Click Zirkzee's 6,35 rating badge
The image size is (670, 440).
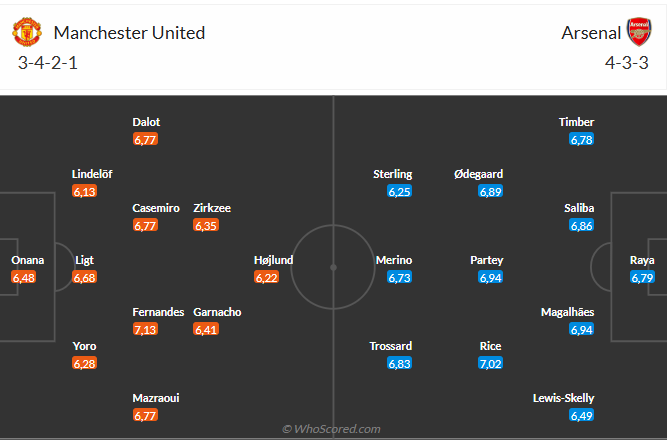coord(206,225)
